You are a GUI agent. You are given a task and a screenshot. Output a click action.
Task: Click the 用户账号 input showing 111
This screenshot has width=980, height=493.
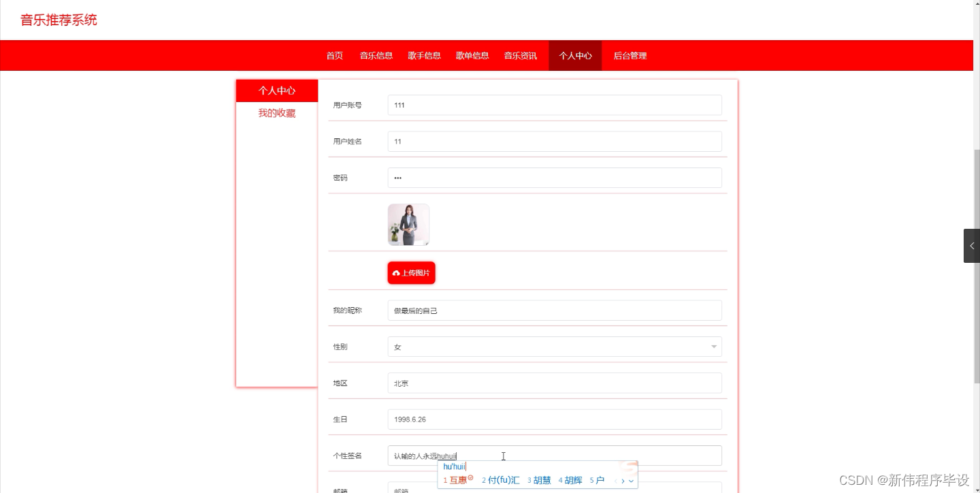point(555,105)
